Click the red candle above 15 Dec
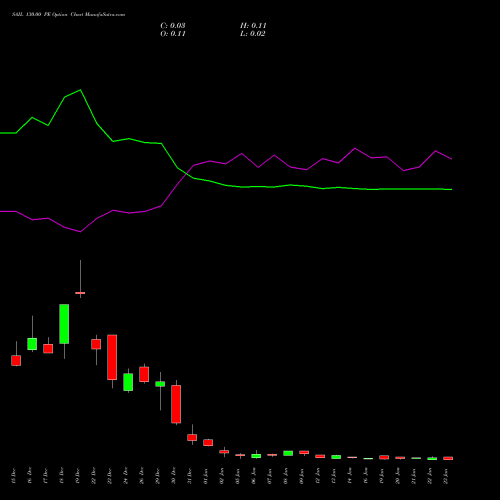Image resolution: width=500 pixels, height=500 pixels. 16,360
